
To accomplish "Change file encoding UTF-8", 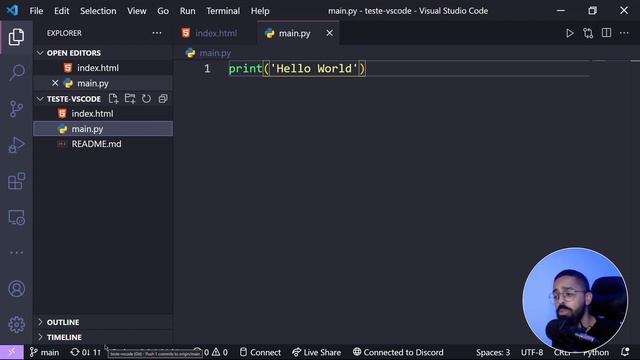I will [532, 352].
